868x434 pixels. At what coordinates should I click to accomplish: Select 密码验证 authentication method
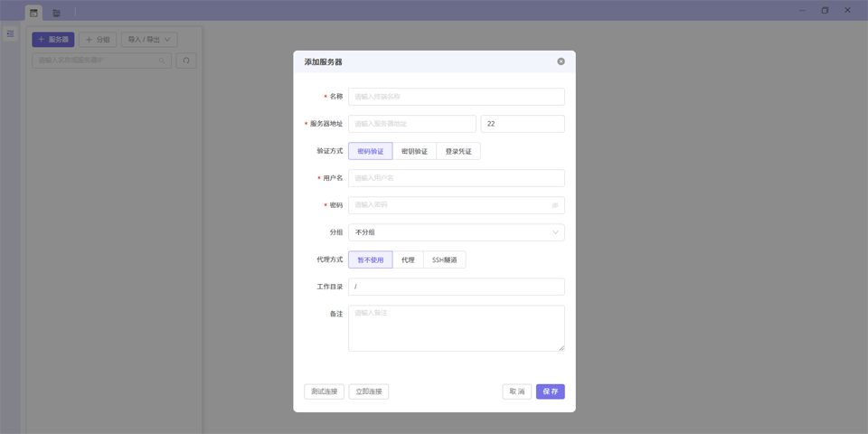click(370, 151)
